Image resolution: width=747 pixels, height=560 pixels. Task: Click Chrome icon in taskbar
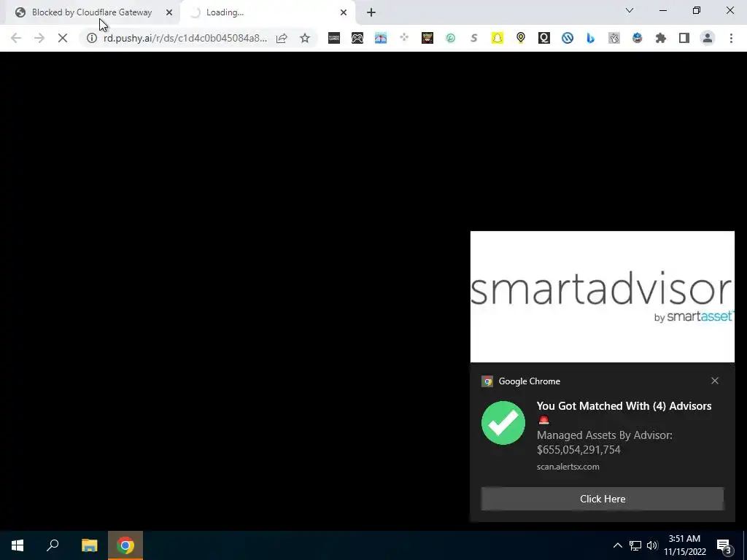125,545
